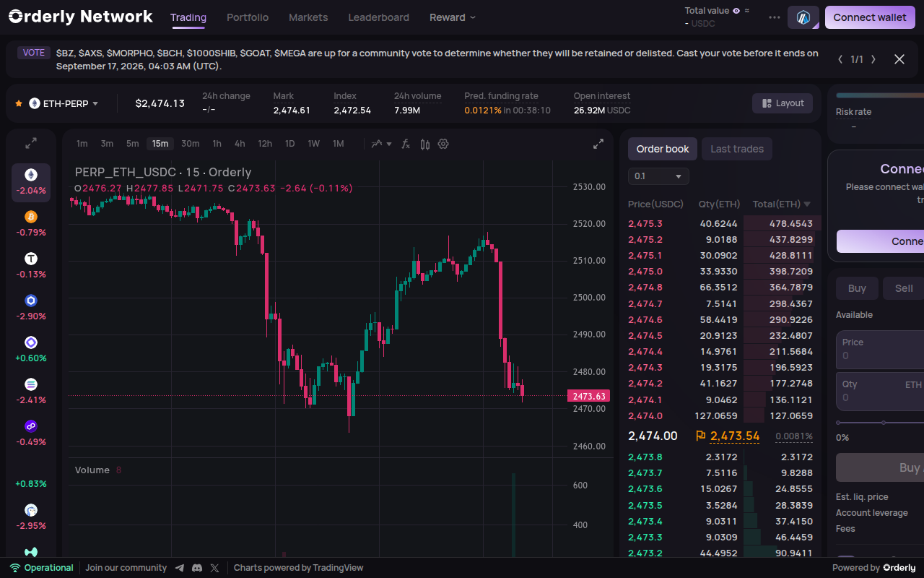
Task: Select the 1m timeframe
Action: (x=82, y=144)
